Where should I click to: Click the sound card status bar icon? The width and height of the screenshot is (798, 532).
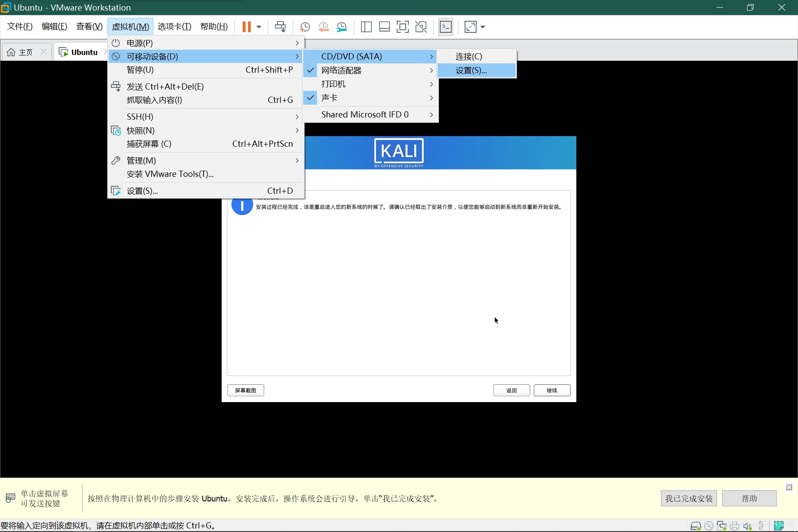pyautogui.click(x=747, y=526)
